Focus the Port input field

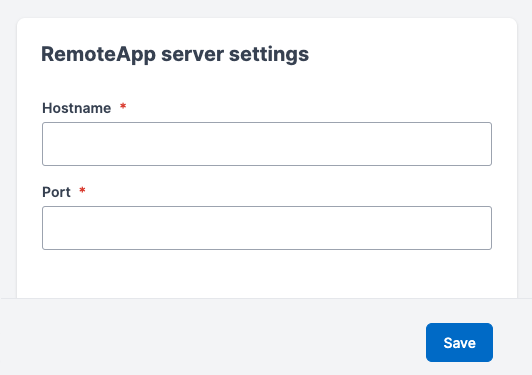click(267, 228)
